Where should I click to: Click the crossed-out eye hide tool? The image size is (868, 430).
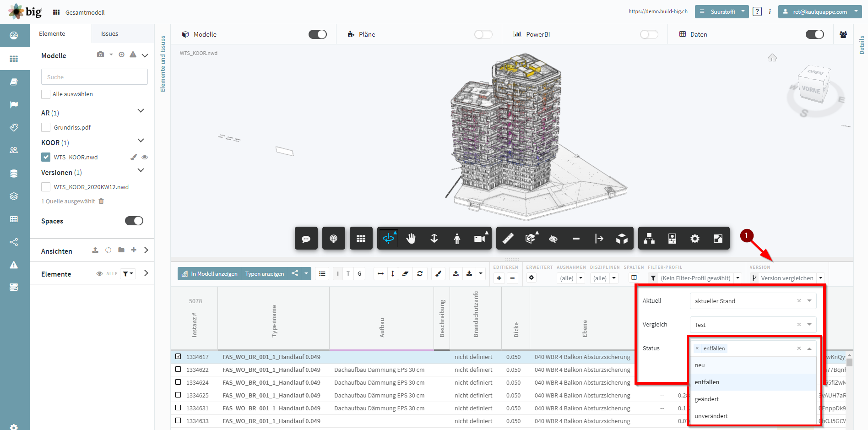(x=553, y=239)
